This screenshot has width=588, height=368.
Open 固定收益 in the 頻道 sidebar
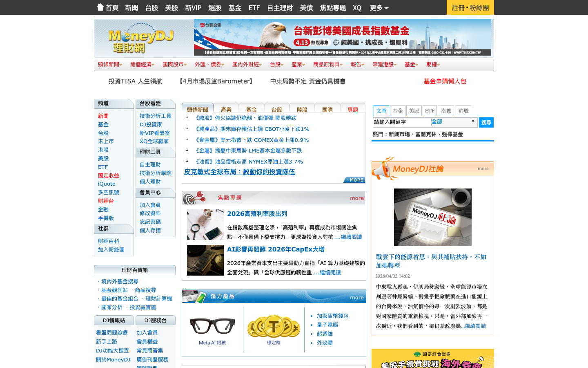[109, 175]
